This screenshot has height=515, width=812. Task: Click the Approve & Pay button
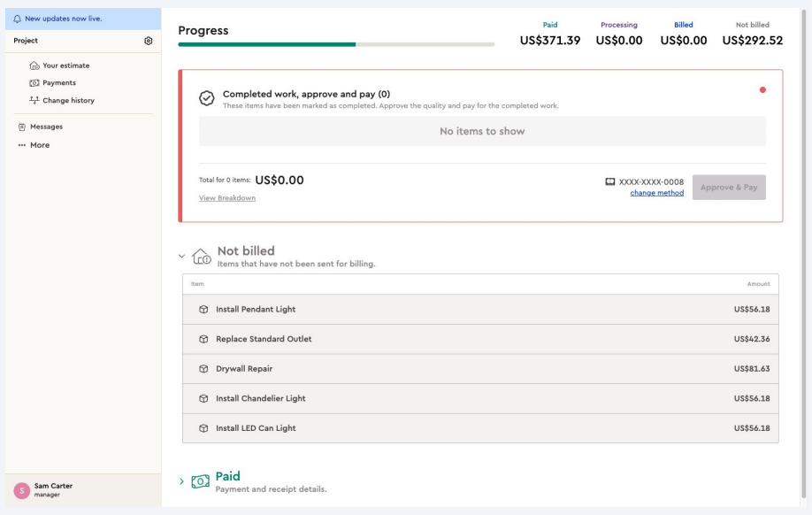(x=729, y=188)
